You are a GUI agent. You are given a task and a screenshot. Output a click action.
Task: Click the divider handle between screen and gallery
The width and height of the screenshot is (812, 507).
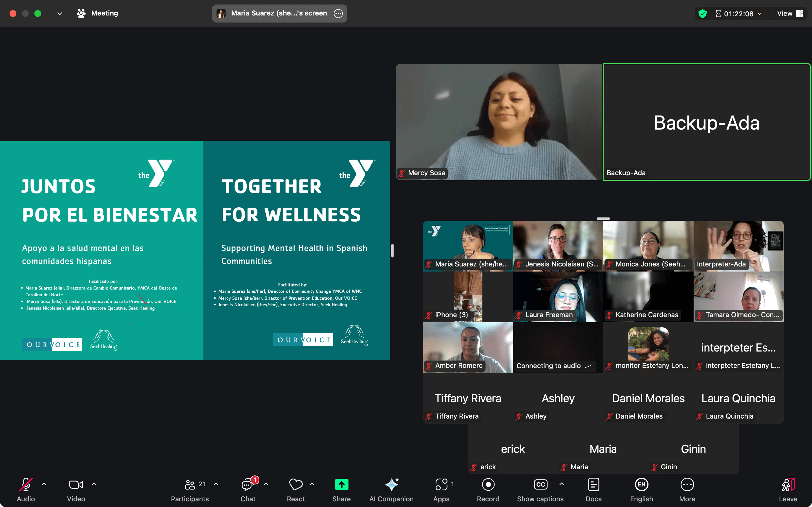(392, 250)
